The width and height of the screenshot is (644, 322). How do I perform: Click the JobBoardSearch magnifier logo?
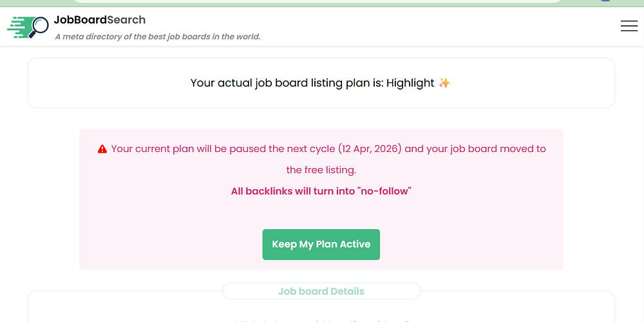[x=28, y=27]
